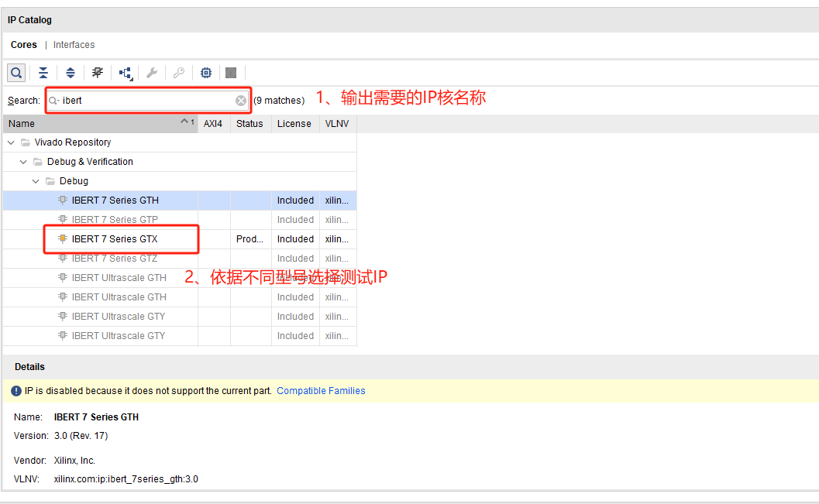Collapse the Debug folder chevron
This screenshot has height=504, width=819.
tap(36, 181)
